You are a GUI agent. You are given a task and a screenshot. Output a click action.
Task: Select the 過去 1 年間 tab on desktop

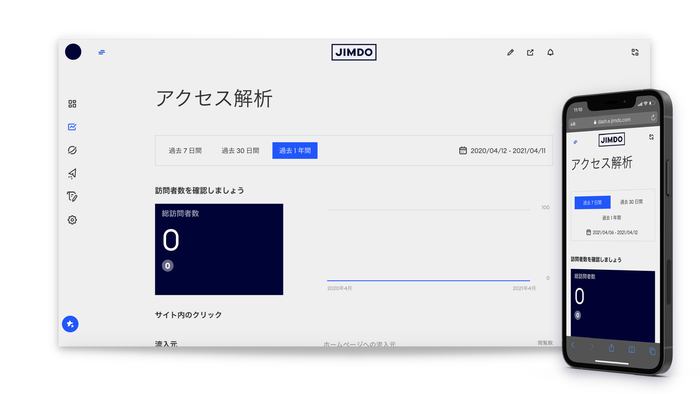pos(295,151)
